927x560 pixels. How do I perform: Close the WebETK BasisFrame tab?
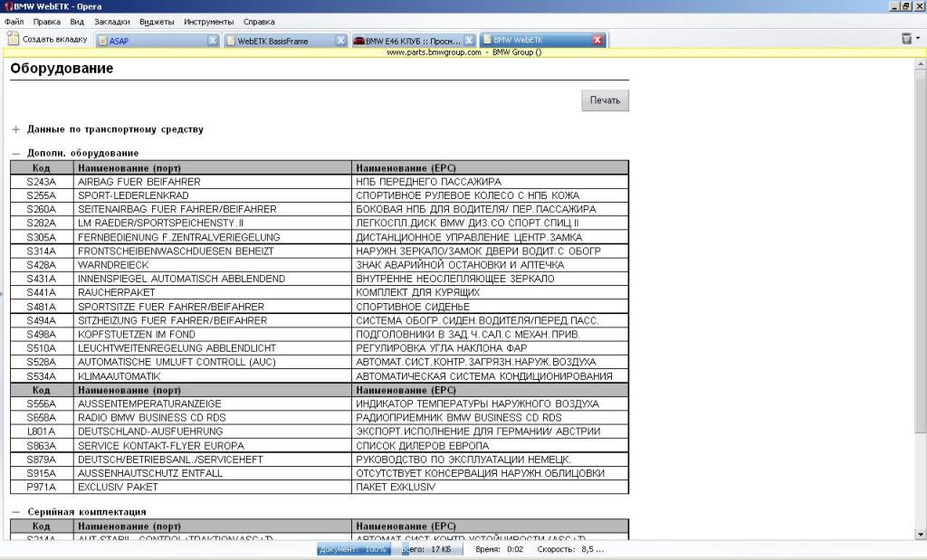(x=340, y=41)
